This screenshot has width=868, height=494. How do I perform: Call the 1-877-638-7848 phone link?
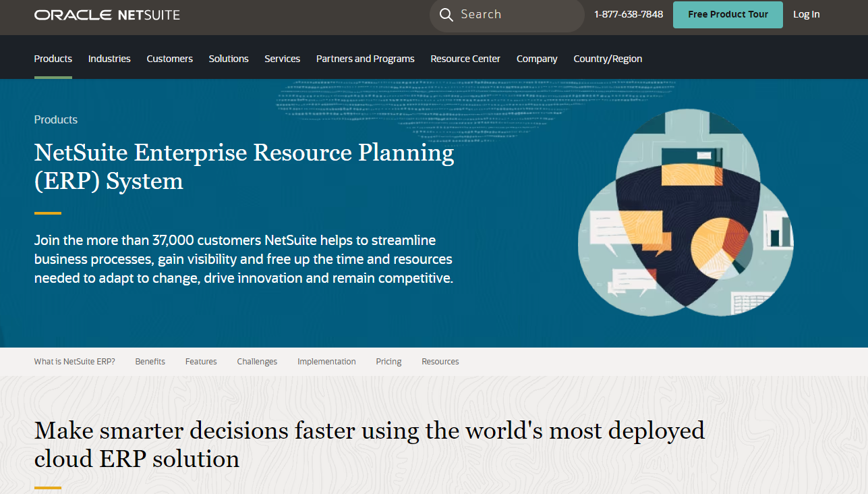click(x=629, y=15)
